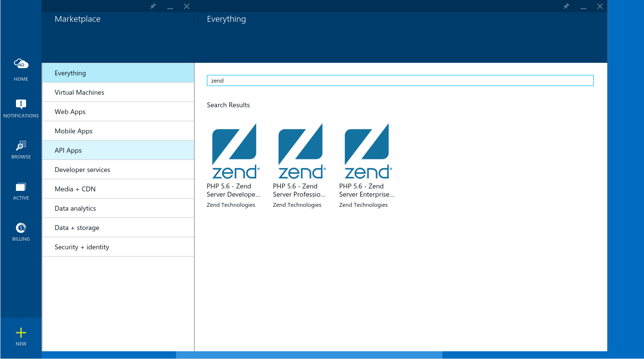This screenshot has width=644, height=359.
Task: Open the Data + storage category
Action: point(118,228)
